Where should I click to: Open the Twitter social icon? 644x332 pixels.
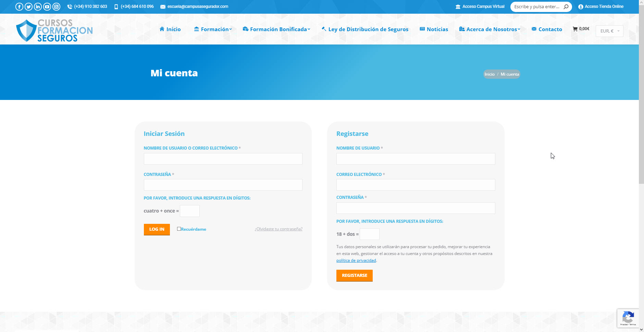pyautogui.click(x=28, y=7)
